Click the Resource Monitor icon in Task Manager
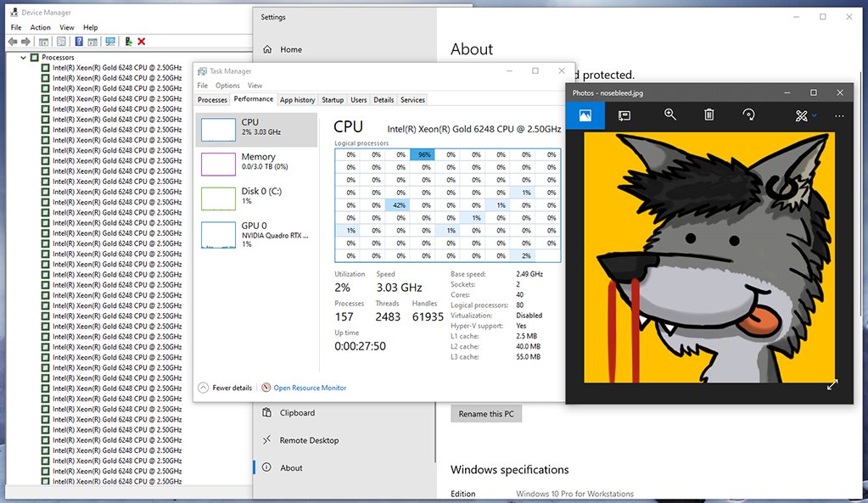 coord(266,388)
